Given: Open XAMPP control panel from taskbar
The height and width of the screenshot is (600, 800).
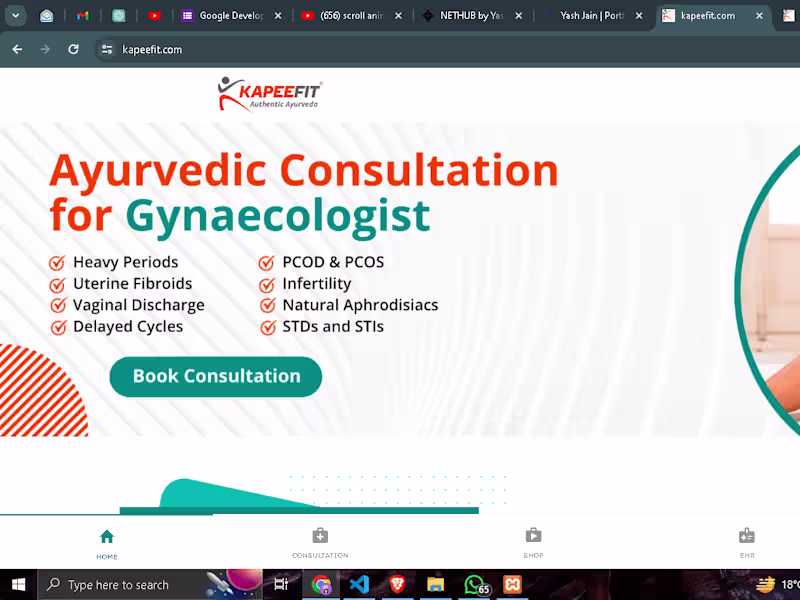Looking at the screenshot, I should tap(512, 584).
